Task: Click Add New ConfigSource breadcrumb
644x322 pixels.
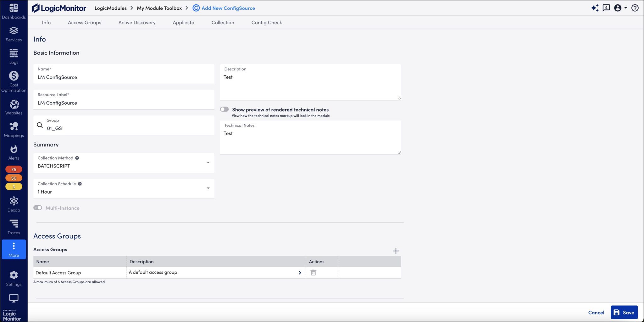Action: pos(228,8)
